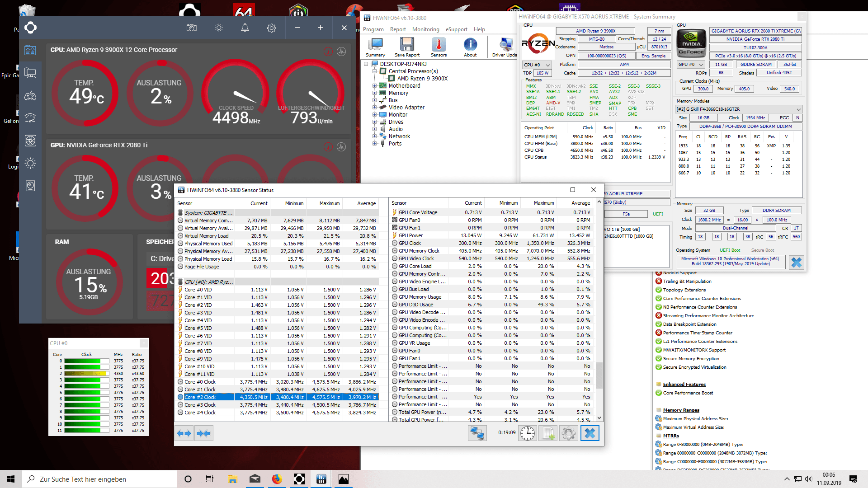Image resolution: width=868 pixels, height=488 pixels.
Task: Expand Motherboard tree node
Action: point(374,86)
